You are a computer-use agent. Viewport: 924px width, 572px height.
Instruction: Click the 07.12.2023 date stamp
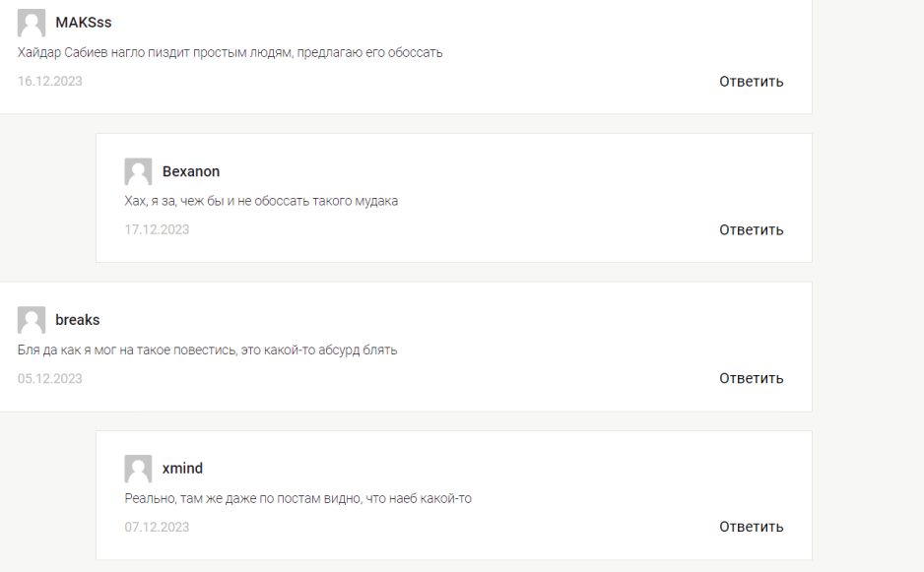click(x=157, y=528)
